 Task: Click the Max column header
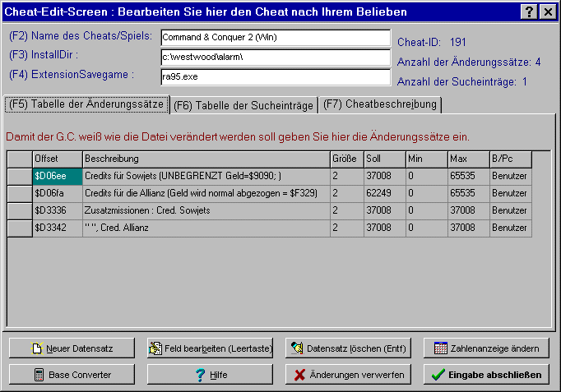(x=469, y=159)
